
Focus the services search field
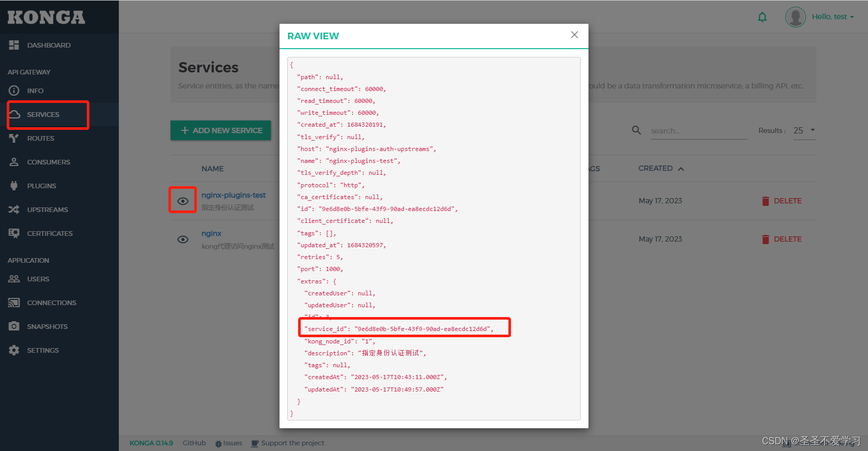[x=699, y=131]
